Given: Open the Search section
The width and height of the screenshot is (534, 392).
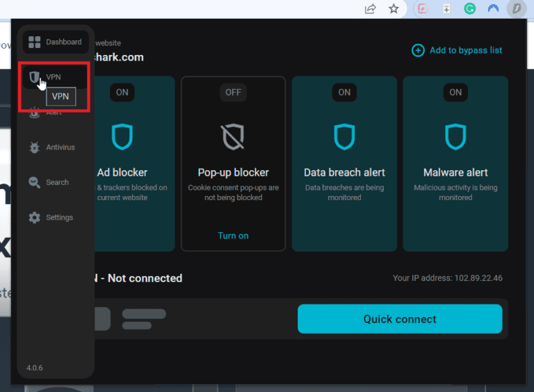Looking at the screenshot, I should tap(56, 182).
